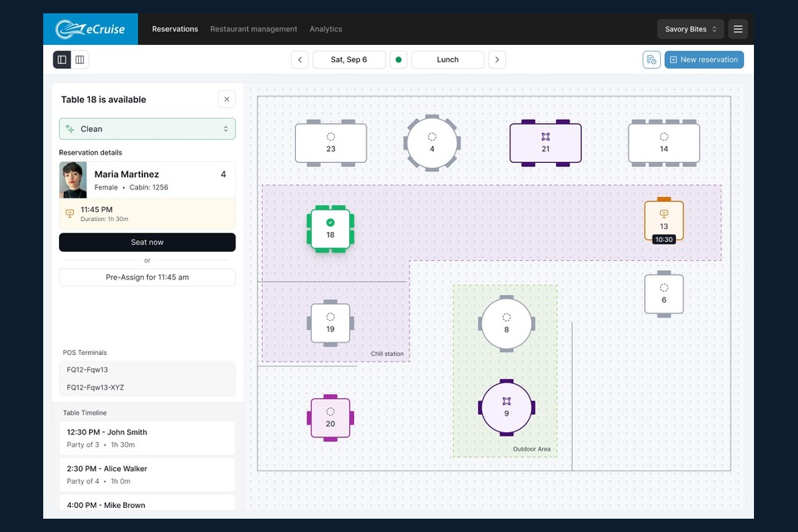798x532 pixels.
Task: Click the Seat now button
Action: 147,242
